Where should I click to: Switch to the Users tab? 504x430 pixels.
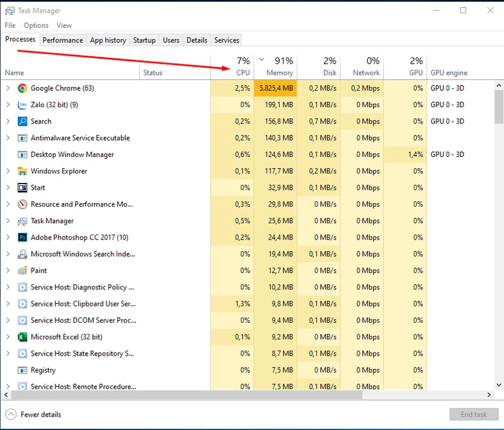tap(171, 40)
